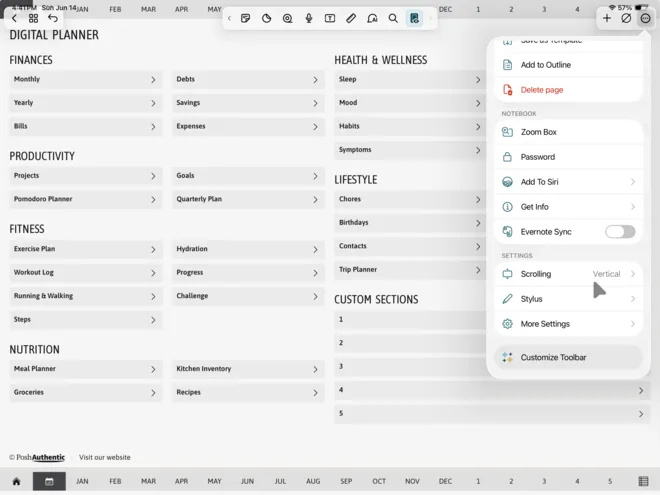Select the lasso target tool icon

tap(287, 18)
